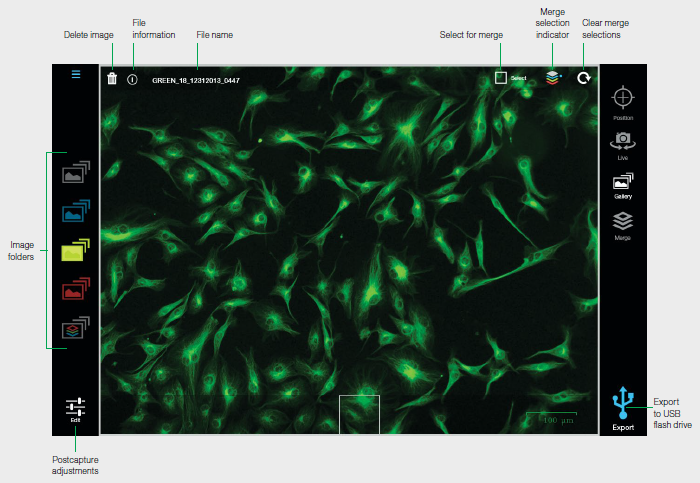This screenshot has height=483, width=700.
Task: Switch to Live camera mode
Action: click(x=623, y=142)
